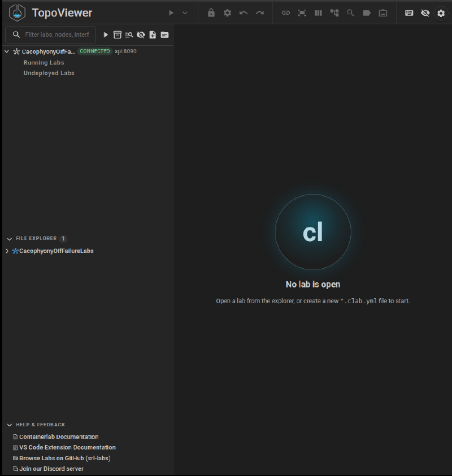
Task: Collapse the FILE EXPLORER section
Action: click(10, 239)
